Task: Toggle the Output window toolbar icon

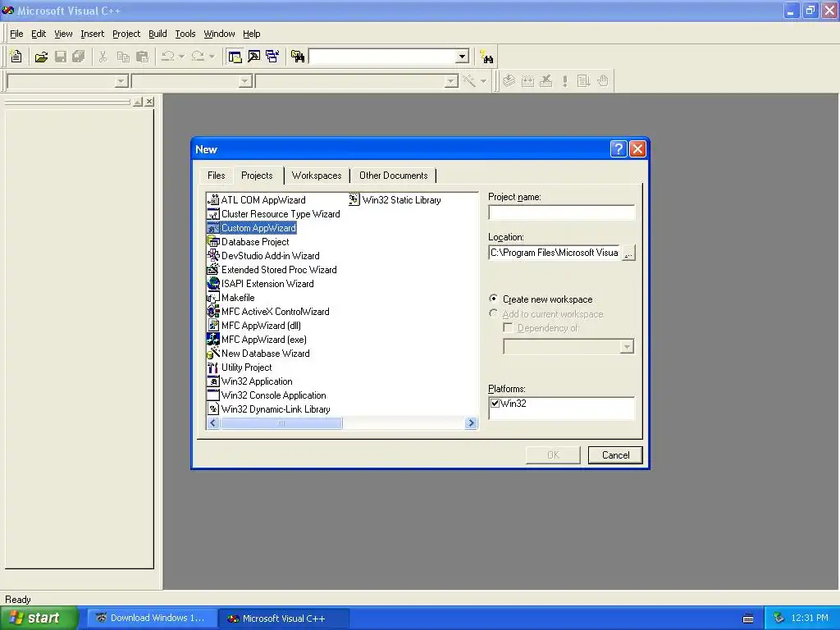Action: point(254,57)
